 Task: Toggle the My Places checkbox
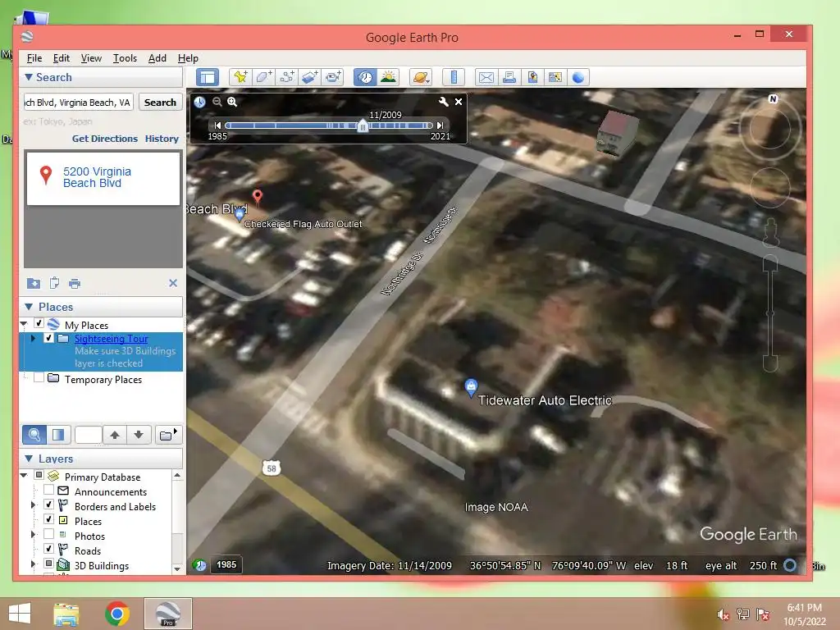[x=39, y=323]
